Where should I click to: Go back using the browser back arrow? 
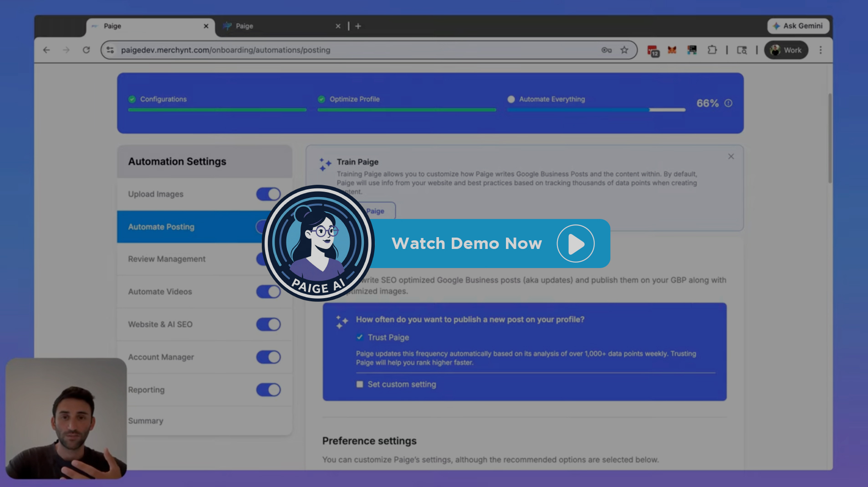(46, 50)
